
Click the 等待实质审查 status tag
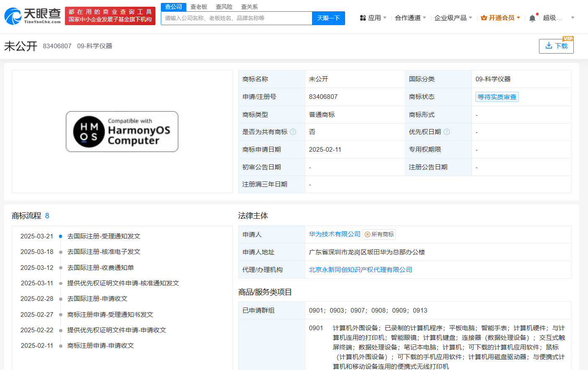497,97
